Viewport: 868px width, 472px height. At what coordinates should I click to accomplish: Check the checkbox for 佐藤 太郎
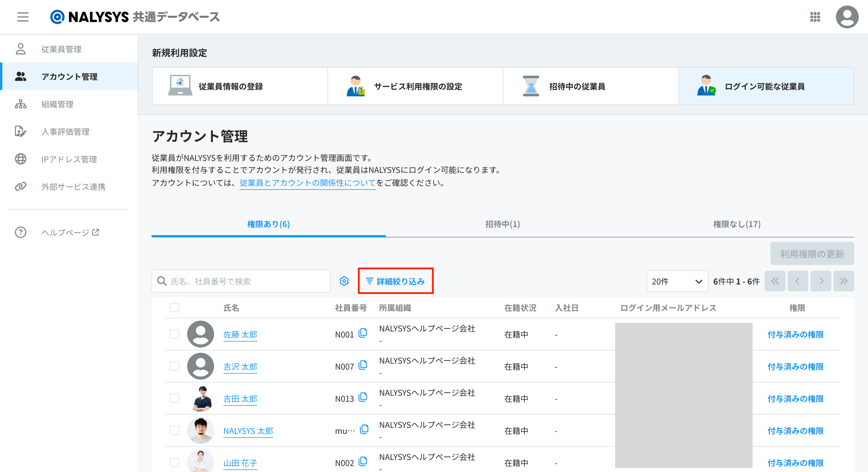pos(175,334)
